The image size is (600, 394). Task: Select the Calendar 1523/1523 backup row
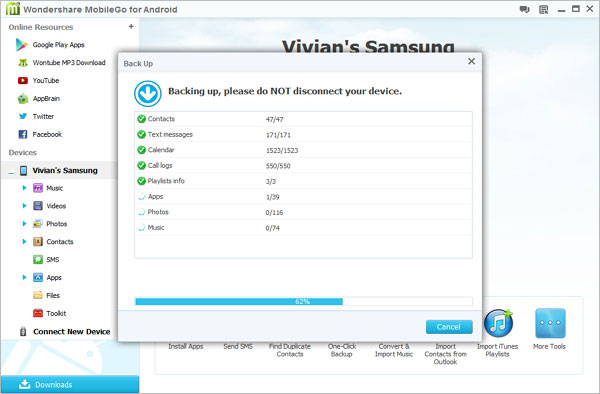click(x=303, y=150)
